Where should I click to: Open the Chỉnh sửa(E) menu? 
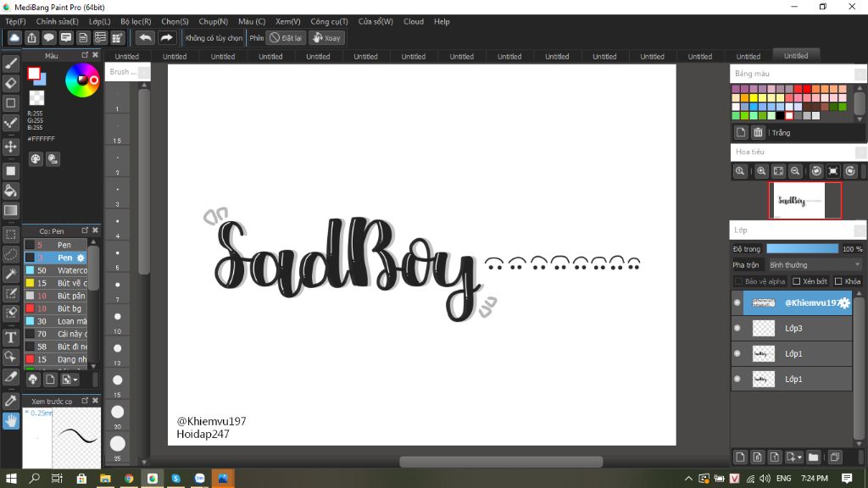point(57,21)
